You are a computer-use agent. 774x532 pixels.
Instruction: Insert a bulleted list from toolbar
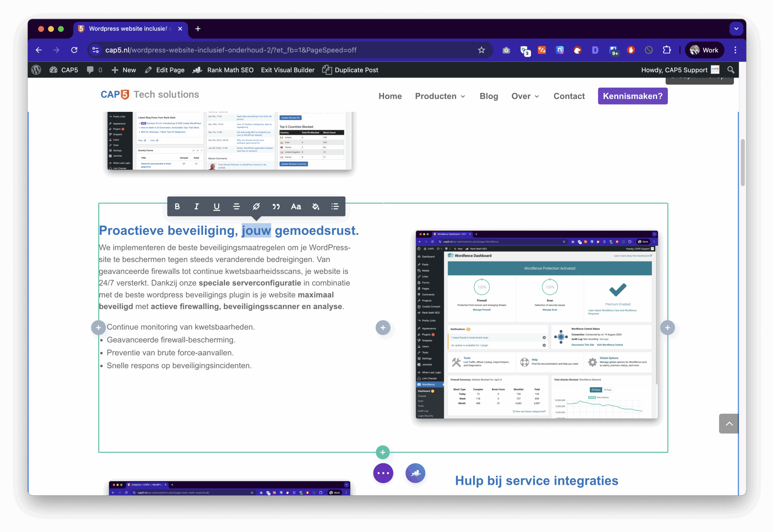335,207
